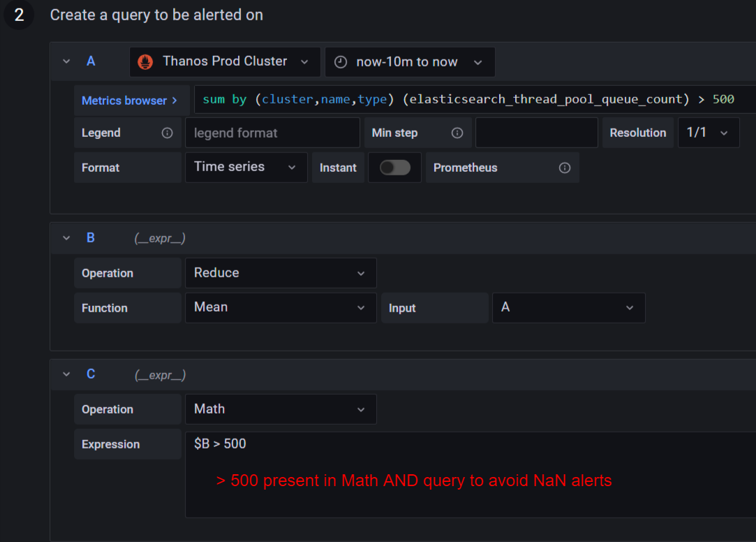
Task: Open the Reduce Operation dropdown
Action: pyautogui.click(x=281, y=272)
